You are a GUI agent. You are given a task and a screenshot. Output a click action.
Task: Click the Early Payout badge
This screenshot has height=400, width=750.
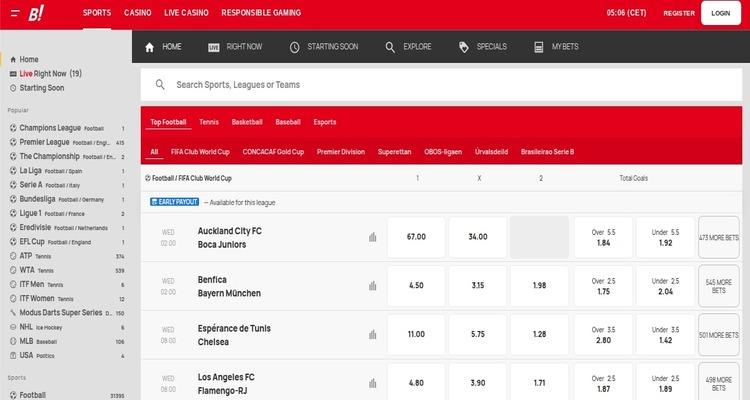coord(174,202)
